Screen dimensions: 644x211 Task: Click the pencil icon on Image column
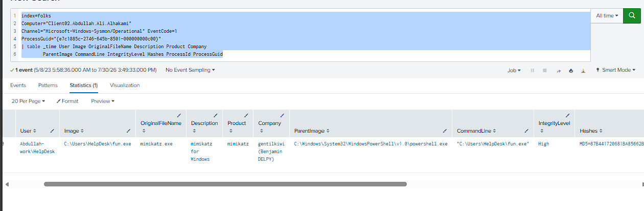coord(128,131)
